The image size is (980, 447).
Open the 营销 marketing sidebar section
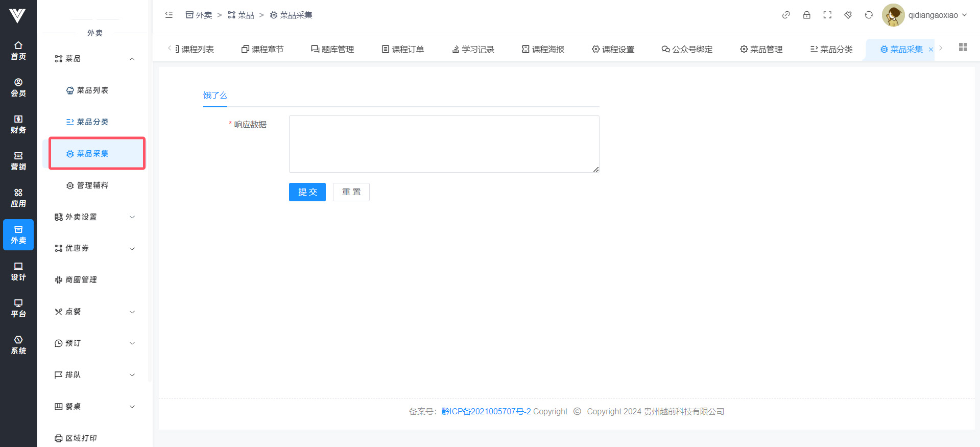click(18, 161)
